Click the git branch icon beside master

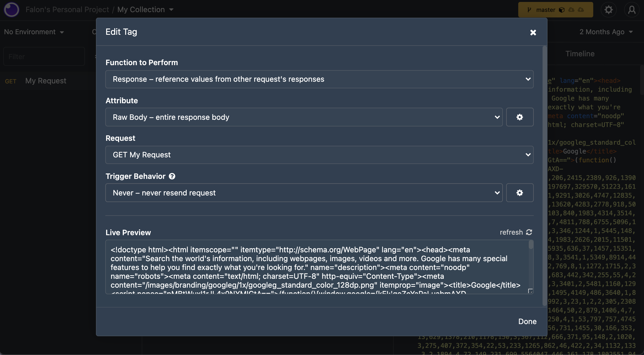click(x=529, y=10)
